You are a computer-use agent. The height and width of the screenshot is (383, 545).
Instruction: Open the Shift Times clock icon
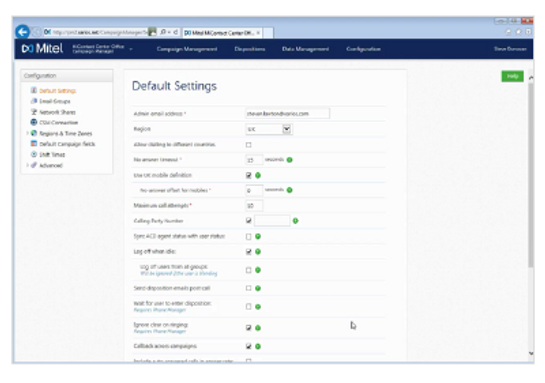point(34,154)
